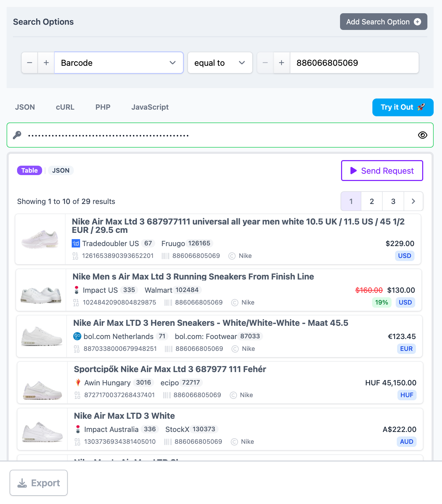Click Impact Australia network icon
Screen dimensions: 442x504
tap(78, 429)
